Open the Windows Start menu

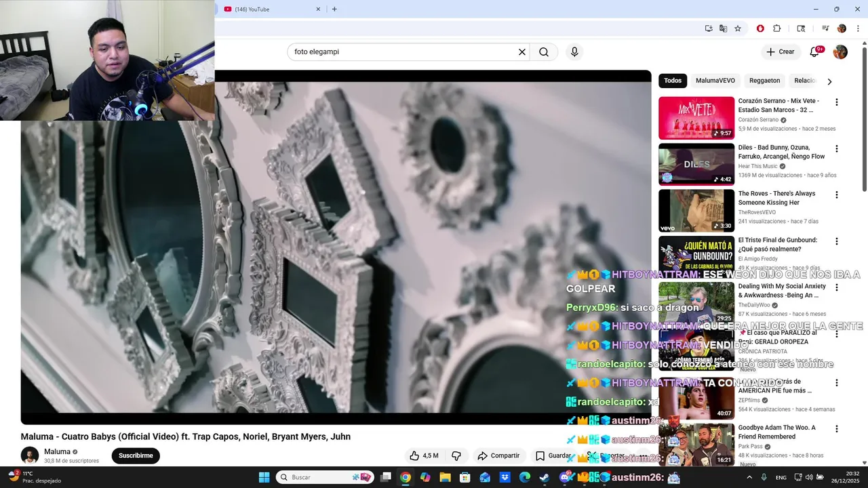tap(264, 477)
